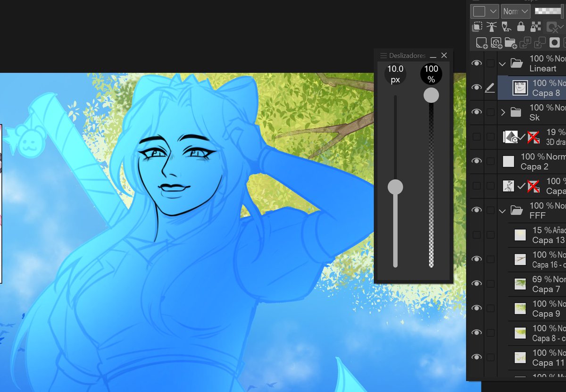Select the Capa 2 layer thumbnail

click(x=508, y=161)
